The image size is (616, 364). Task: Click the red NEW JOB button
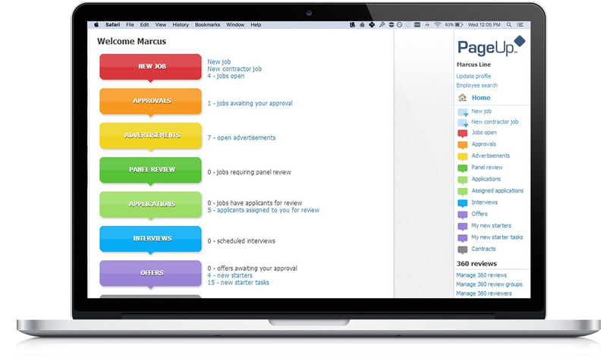[150, 67]
